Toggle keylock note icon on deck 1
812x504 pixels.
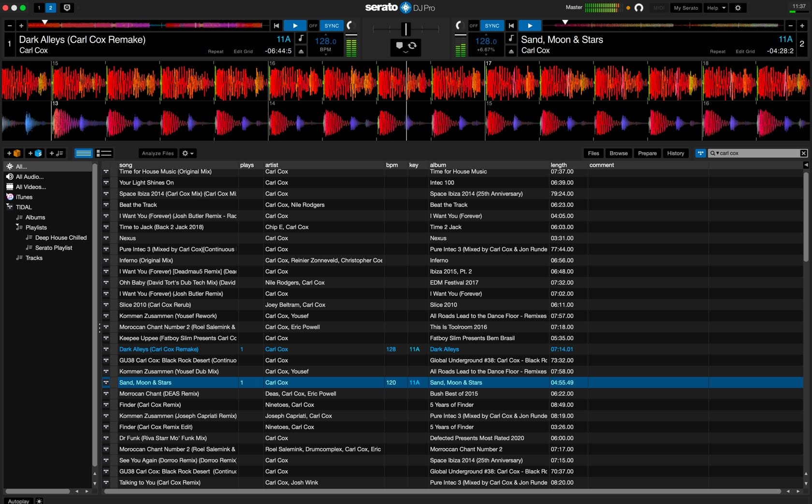[x=301, y=38]
